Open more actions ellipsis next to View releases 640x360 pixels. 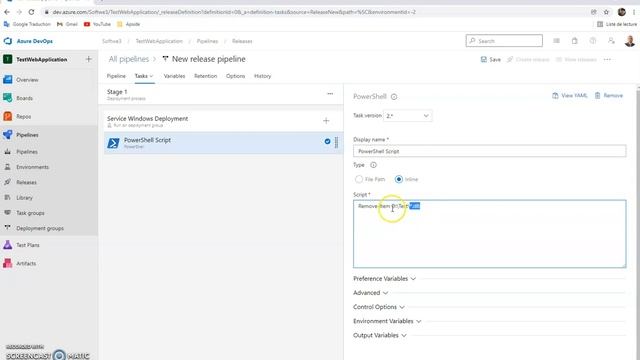607,60
